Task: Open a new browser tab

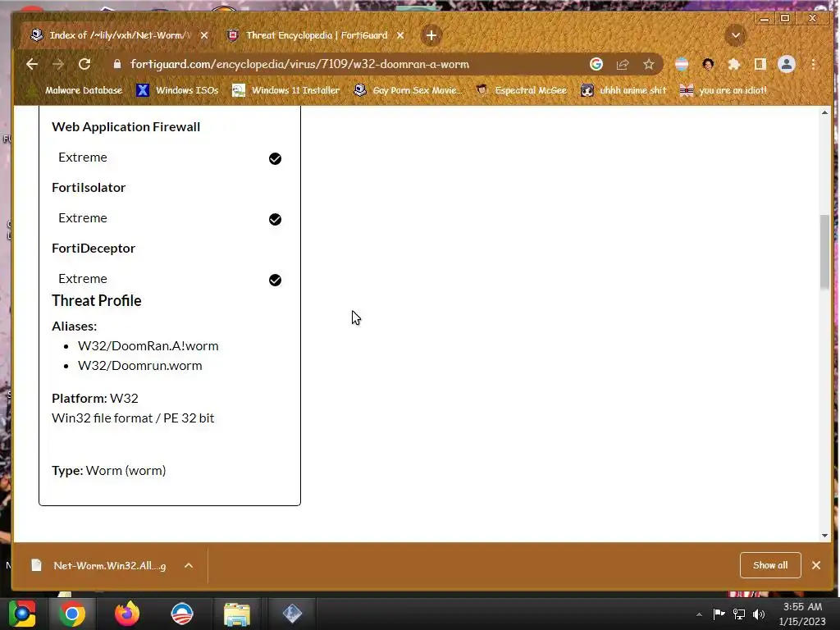Action: 431,35
